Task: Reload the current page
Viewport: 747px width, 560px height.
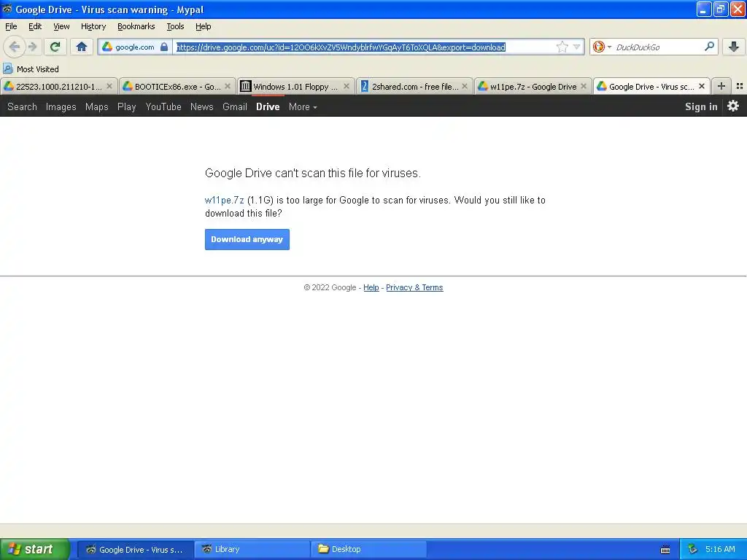Action: point(55,47)
